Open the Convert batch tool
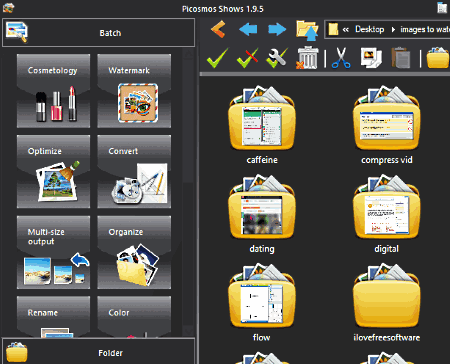Screen dimensions: 450x364 click(x=134, y=172)
